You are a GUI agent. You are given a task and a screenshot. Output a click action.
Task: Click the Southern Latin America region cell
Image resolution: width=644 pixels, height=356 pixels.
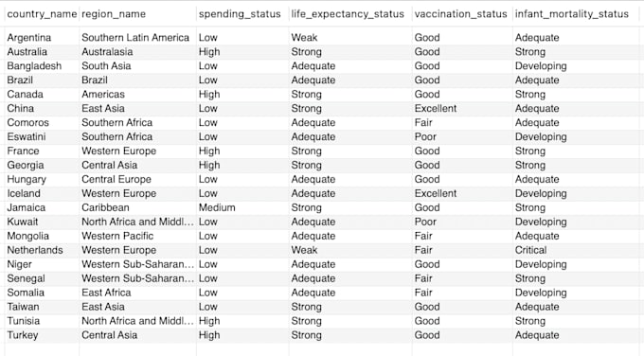pyautogui.click(x=135, y=37)
